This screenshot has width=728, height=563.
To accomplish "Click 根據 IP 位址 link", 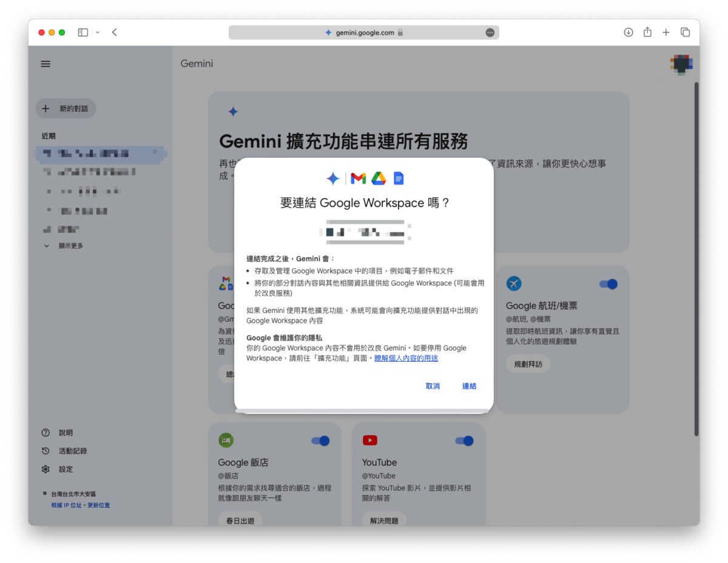I will pos(66,505).
